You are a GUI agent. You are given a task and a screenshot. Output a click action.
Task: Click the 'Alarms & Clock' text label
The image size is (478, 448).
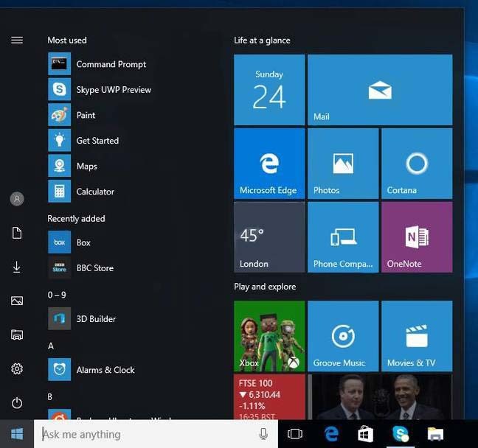[105, 370]
